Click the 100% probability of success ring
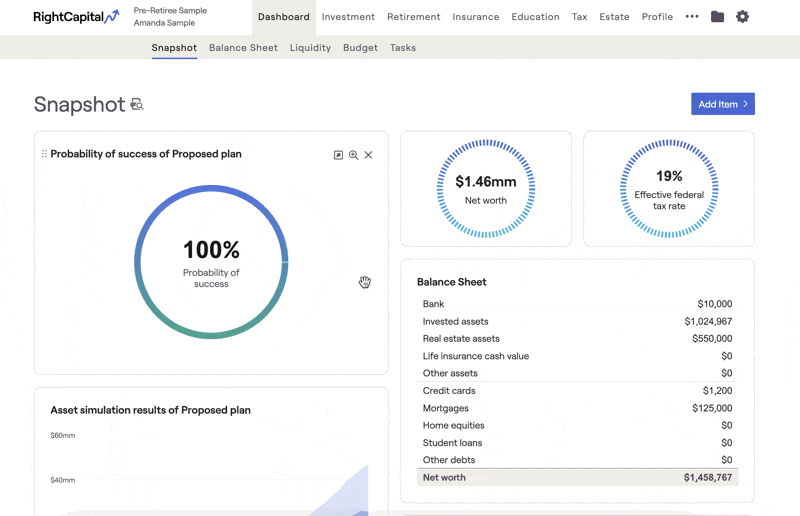 211,262
